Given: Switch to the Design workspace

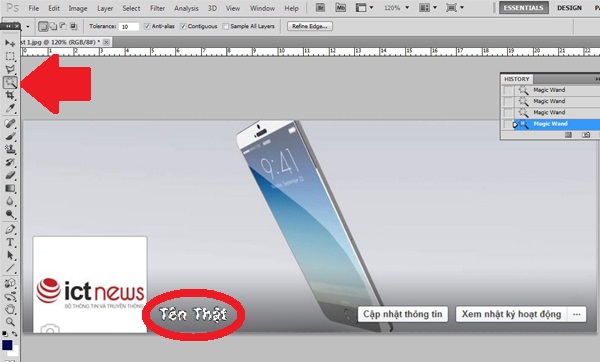Looking at the screenshot, I should click(569, 8).
